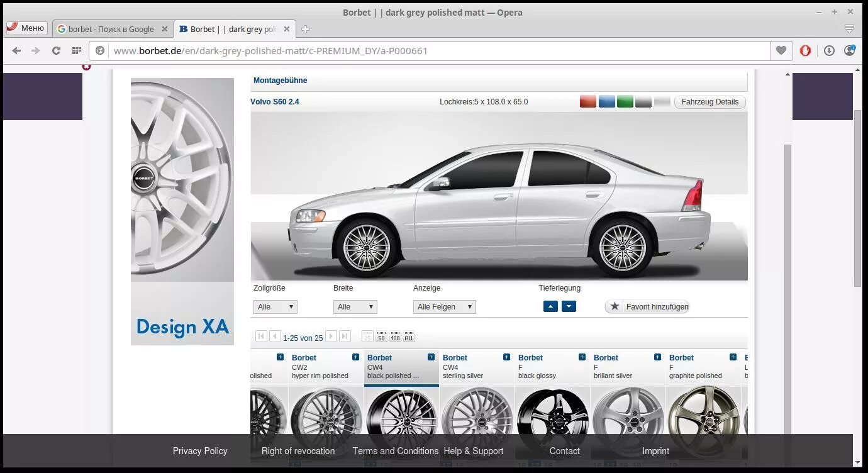868x473 pixels.
Task: Open Privacy Policy link
Action: coord(200,451)
